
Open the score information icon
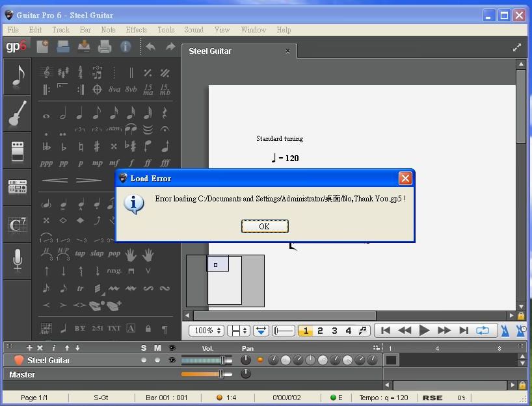point(126,46)
